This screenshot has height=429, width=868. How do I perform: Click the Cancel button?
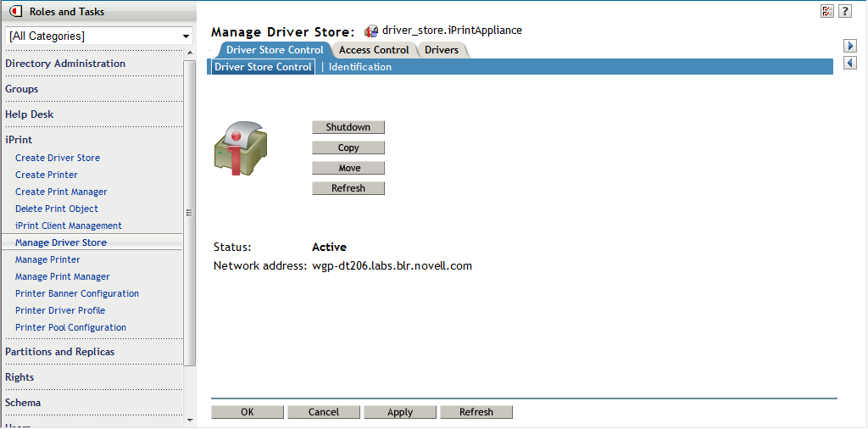324,412
